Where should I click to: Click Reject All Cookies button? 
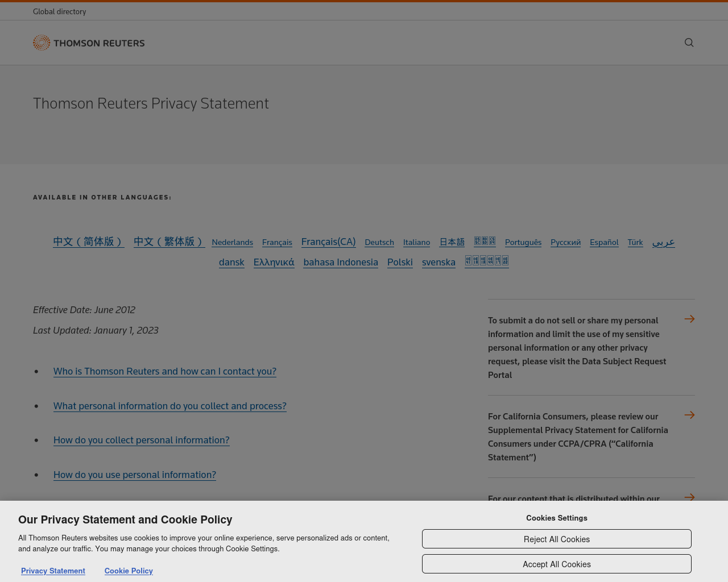pyautogui.click(x=557, y=539)
